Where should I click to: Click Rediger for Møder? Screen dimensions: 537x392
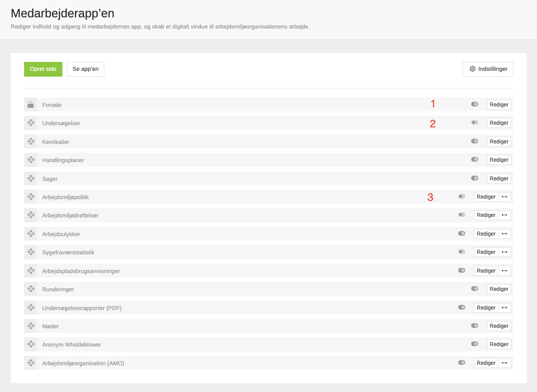(499, 326)
